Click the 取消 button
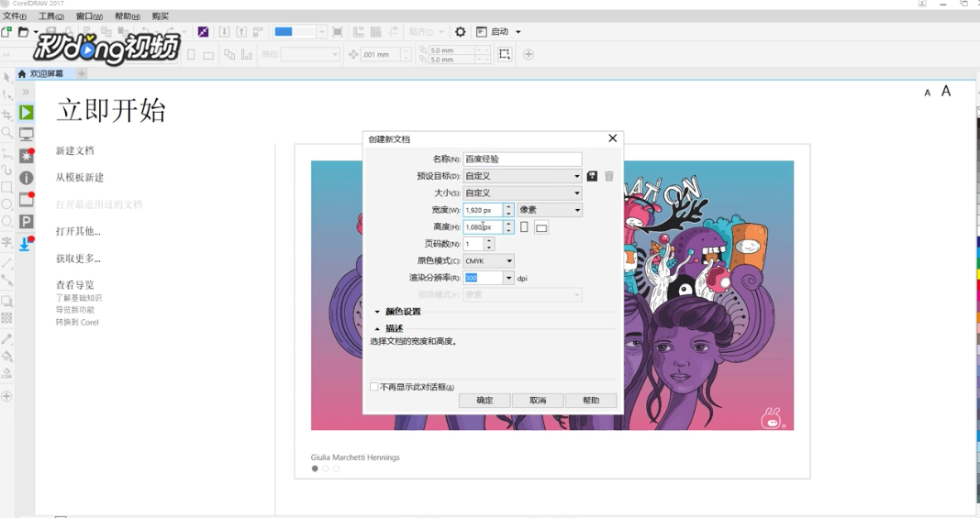The image size is (980, 518). [x=538, y=400]
